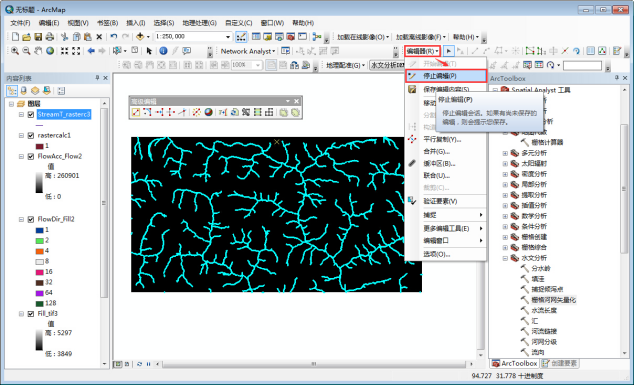
Task: Click the Undo arrow icon
Action: (x=114, y=37)
